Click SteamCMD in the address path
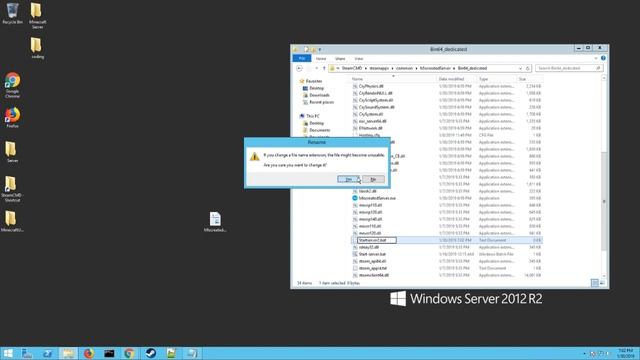The width and height of the screenshot is (640, 360). (351, 69)
